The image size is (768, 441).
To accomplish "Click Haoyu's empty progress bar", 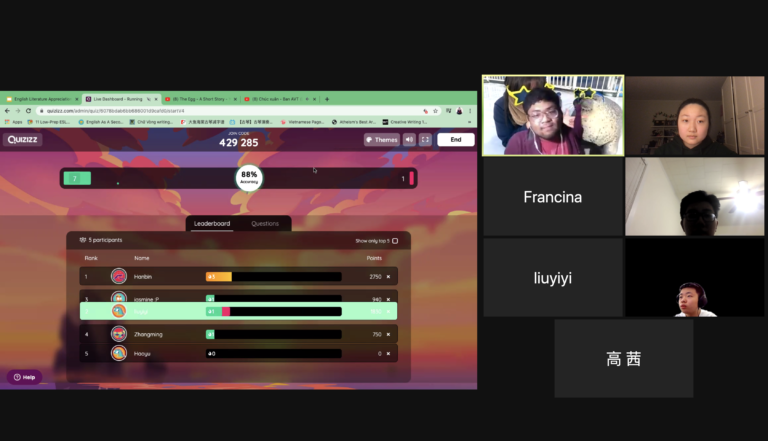I will coord(273,353).
